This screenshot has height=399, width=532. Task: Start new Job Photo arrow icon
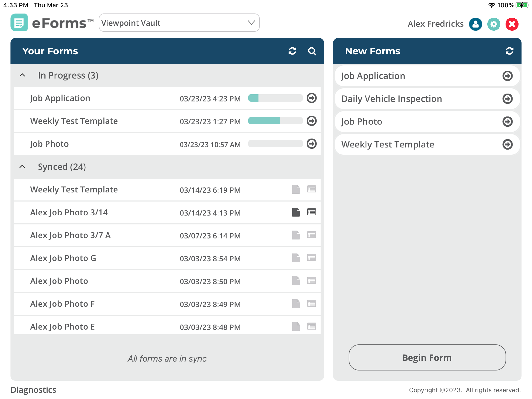507,122
